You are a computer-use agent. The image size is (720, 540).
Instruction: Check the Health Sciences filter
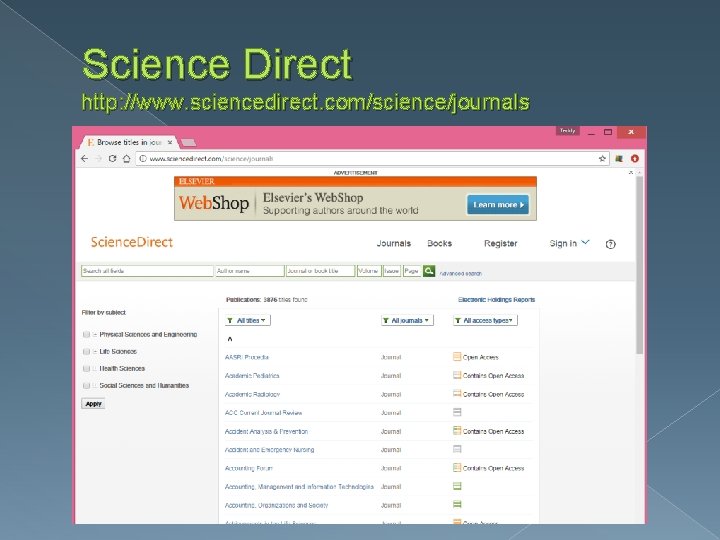(x=86, y=368)
